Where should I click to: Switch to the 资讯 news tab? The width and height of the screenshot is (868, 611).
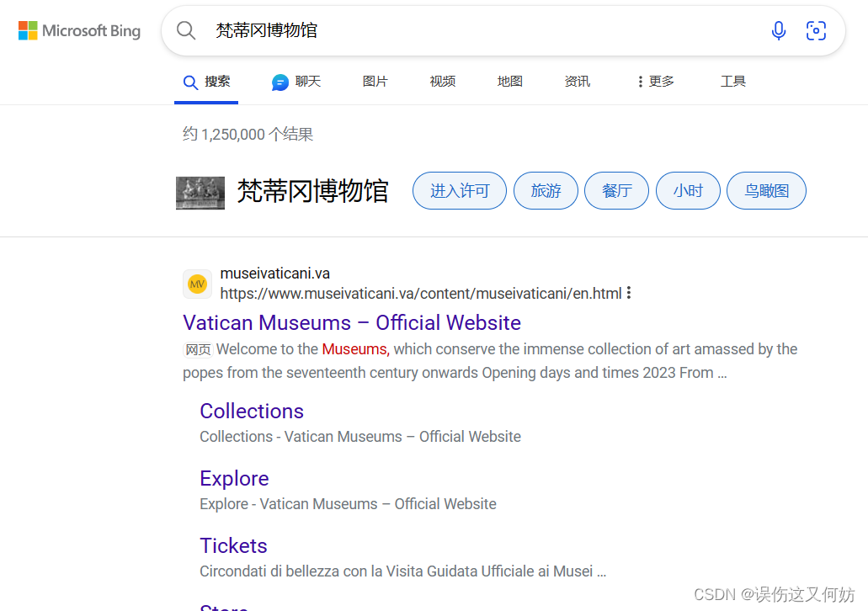pos(578,82)
